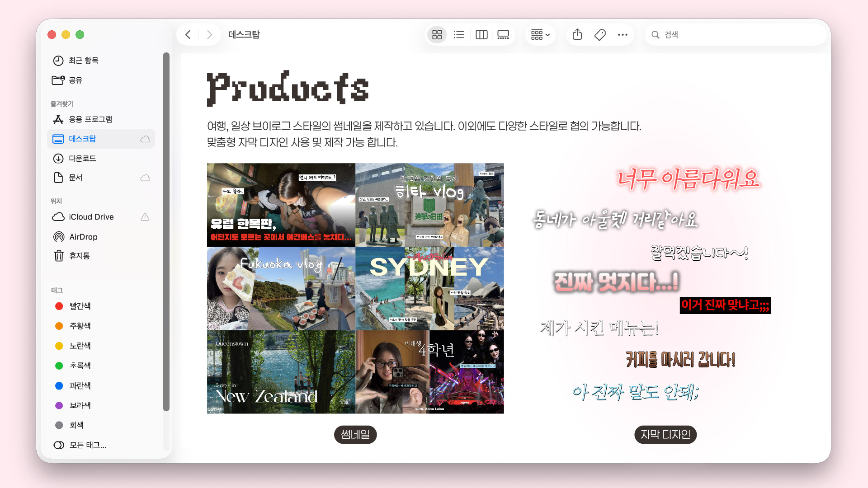
Task: Click the magnifying glass search icon
Action: [655, 35]
